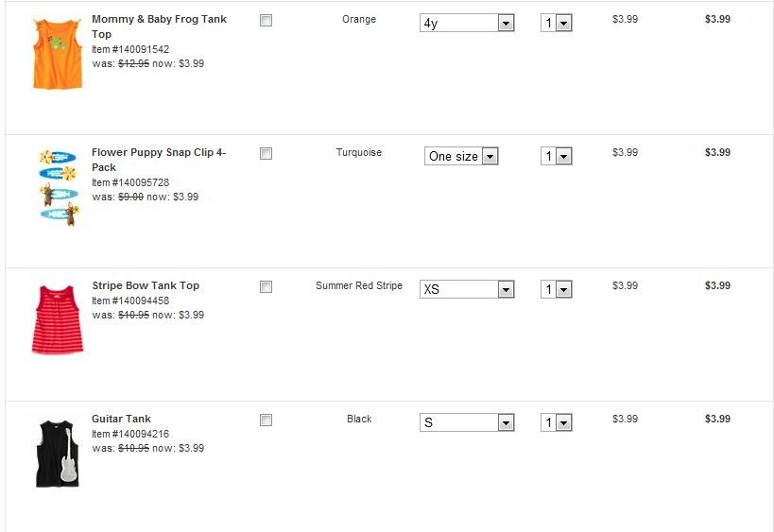Click the black guitar tank image
Viewport: 774px width, 532px height.
pyautogui.click(x=57, y=454)
